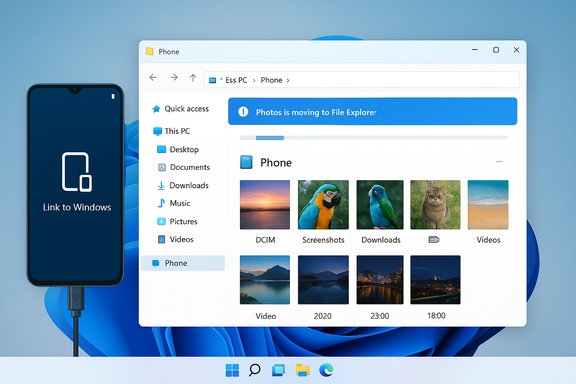Click the This PC monitor icon
The image size is (576, 384).
click(x=157, y=131)
